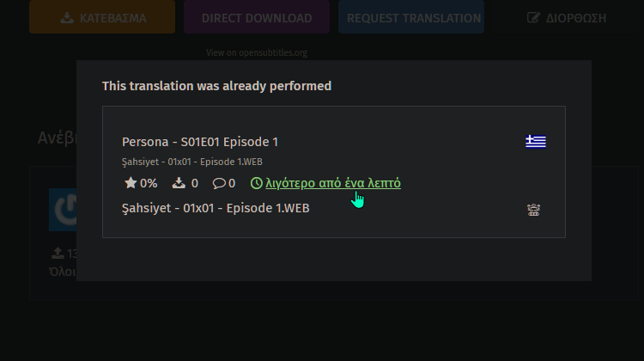
Task: Click the robot machine-translation icon
Action: pyautogui.click(x=533, y=210)
